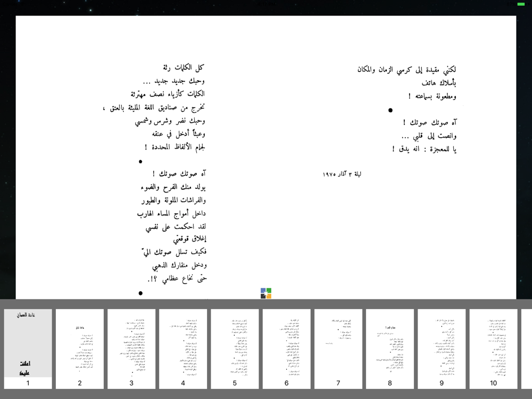Open page 10 thumbnail
The image size is (532, 399).
[493, 348]
